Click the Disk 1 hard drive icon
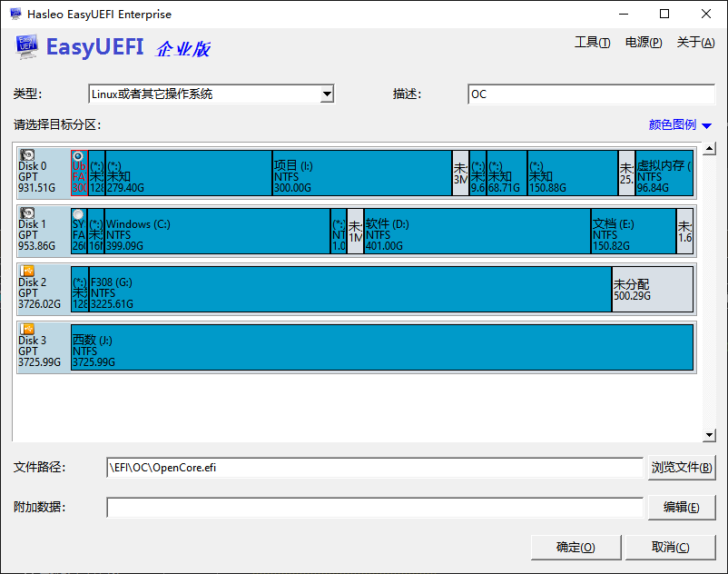This screenshot has width=728, height=574. coord(27,213)
